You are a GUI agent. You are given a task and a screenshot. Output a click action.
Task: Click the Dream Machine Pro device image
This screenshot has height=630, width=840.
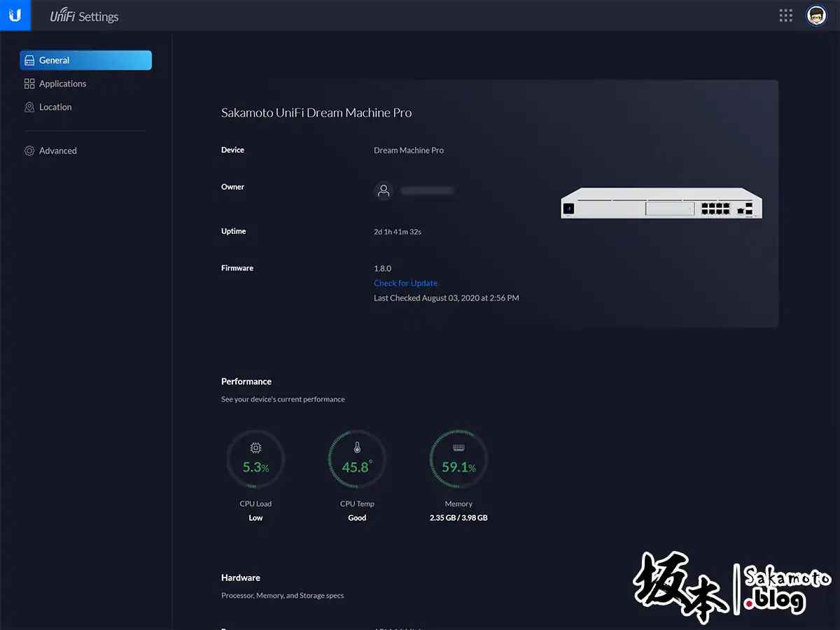click(x=661, y=204)
